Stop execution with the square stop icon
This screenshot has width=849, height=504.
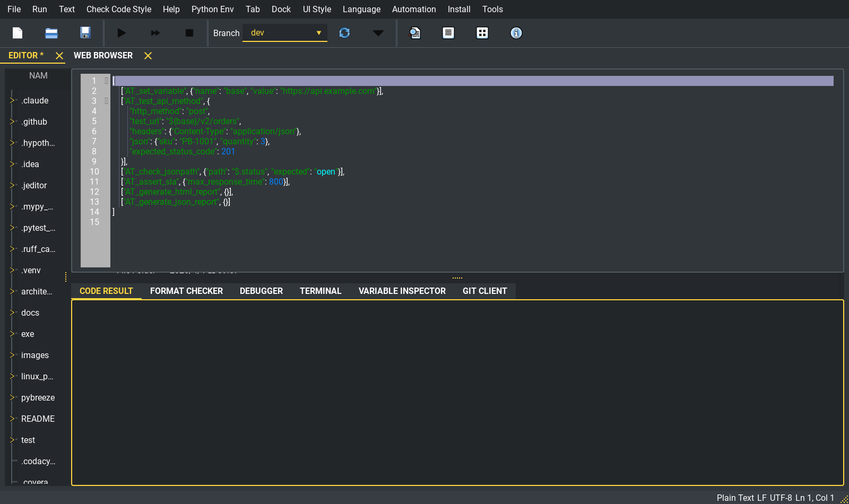pos(189,33)
